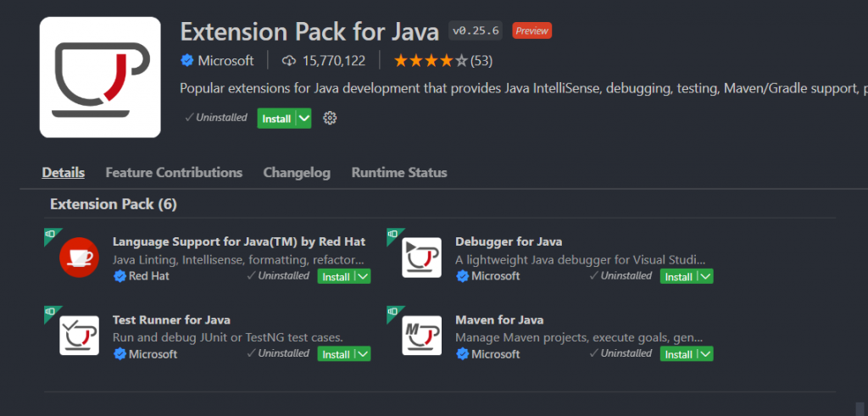The height and width of the screenshot is (416, 868).
Task: Expand Install dropdown for Language Support for Java
Action: [x=363, y=276]
